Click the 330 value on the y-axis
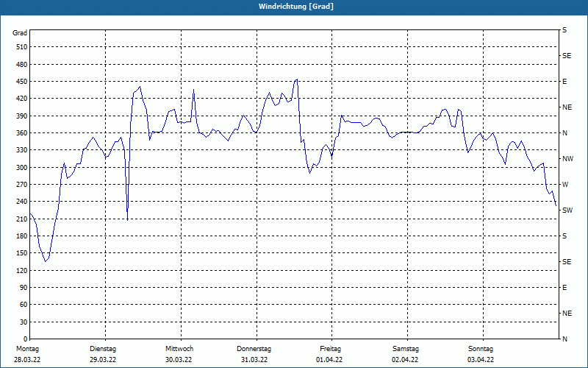 click(x=21, y=150)
